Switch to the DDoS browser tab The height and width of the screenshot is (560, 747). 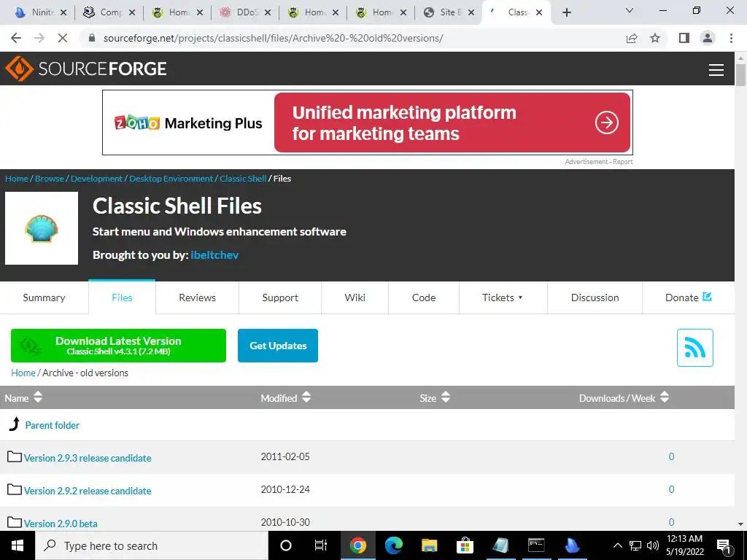pyautogui.click(x=245, y=12)
